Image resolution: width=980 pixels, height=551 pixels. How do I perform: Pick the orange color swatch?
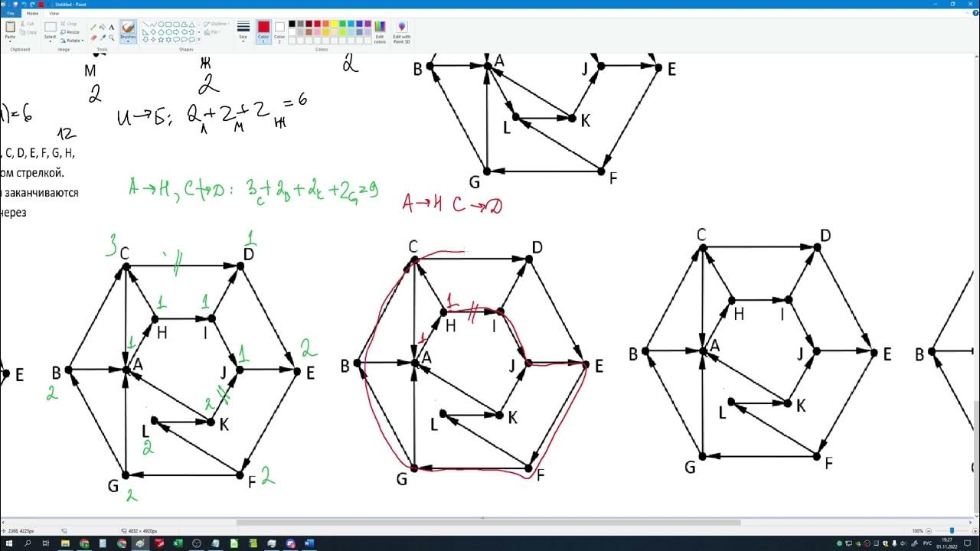(325, 24)
